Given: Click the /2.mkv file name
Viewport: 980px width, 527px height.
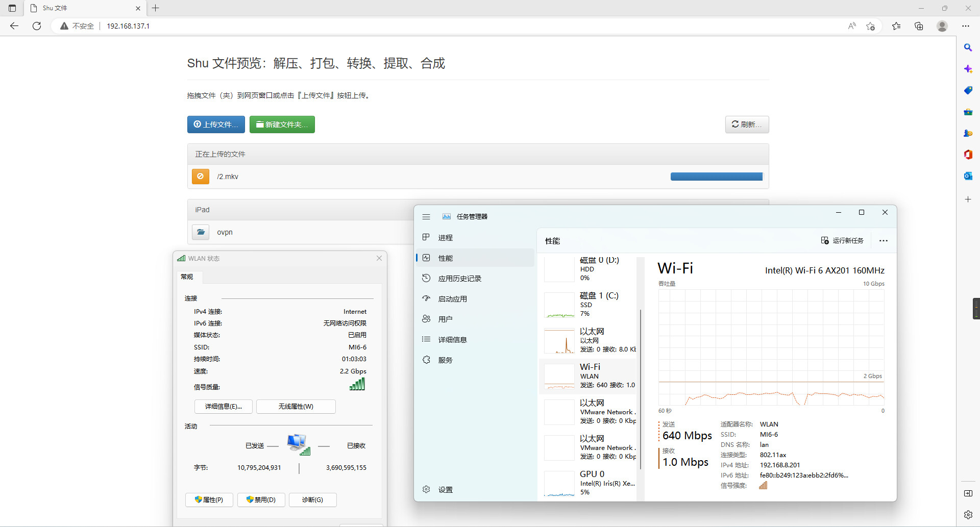Looking at the screenshot, I should click(228, 177).
